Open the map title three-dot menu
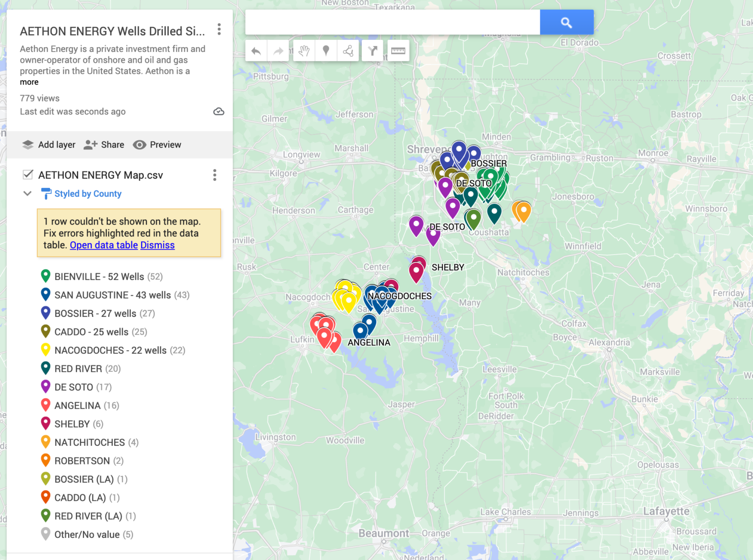 pos(219,29)
